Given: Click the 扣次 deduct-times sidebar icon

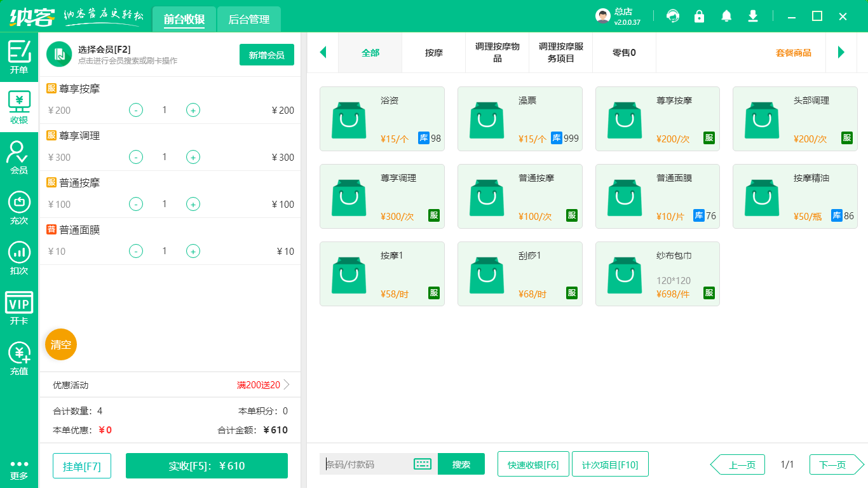Looking at the screenshot, I should click(19, 257).
